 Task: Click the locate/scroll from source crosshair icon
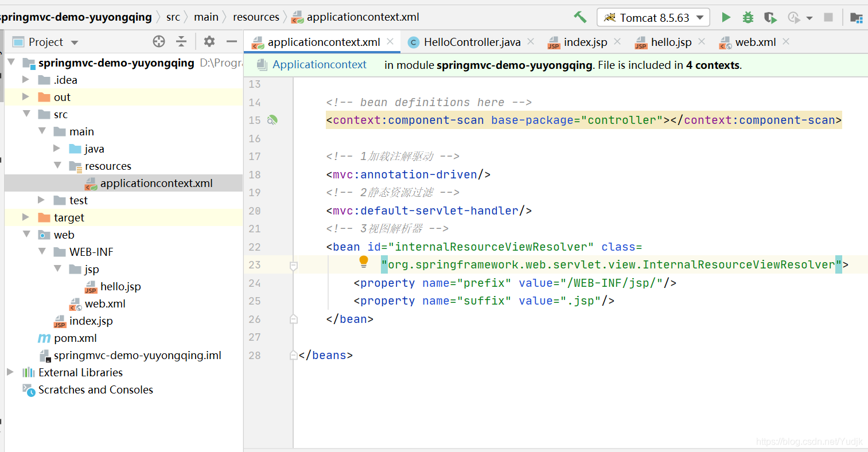[159, 41]
